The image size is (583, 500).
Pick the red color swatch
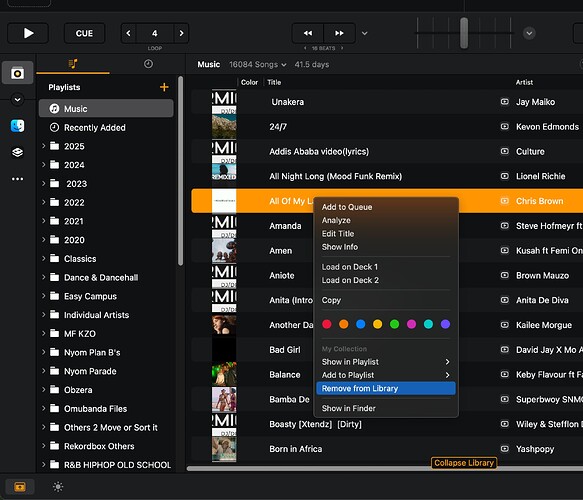click(x=327, y=324)
